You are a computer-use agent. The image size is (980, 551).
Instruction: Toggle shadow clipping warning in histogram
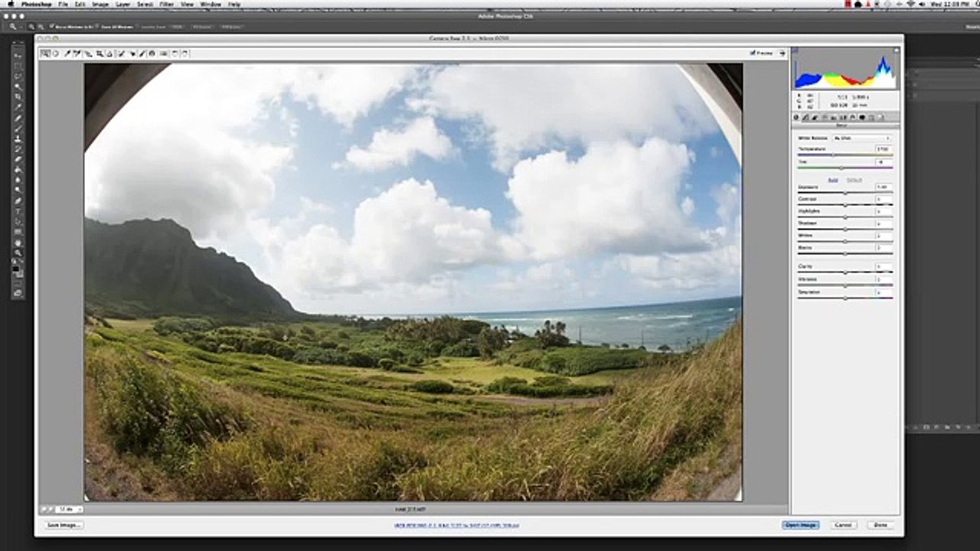coord(795,51)
